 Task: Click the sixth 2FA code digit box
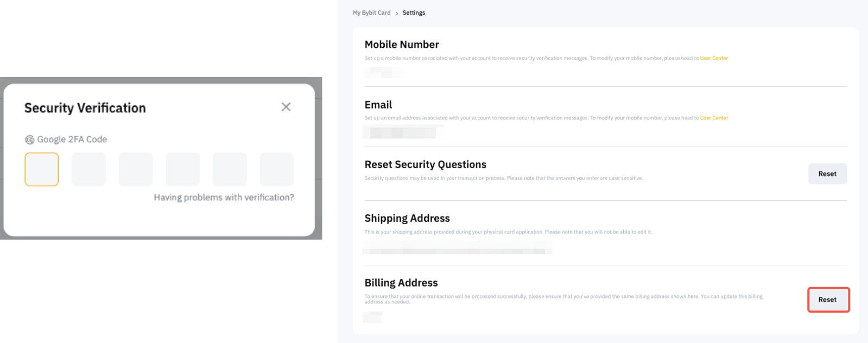tap(276, 169)
